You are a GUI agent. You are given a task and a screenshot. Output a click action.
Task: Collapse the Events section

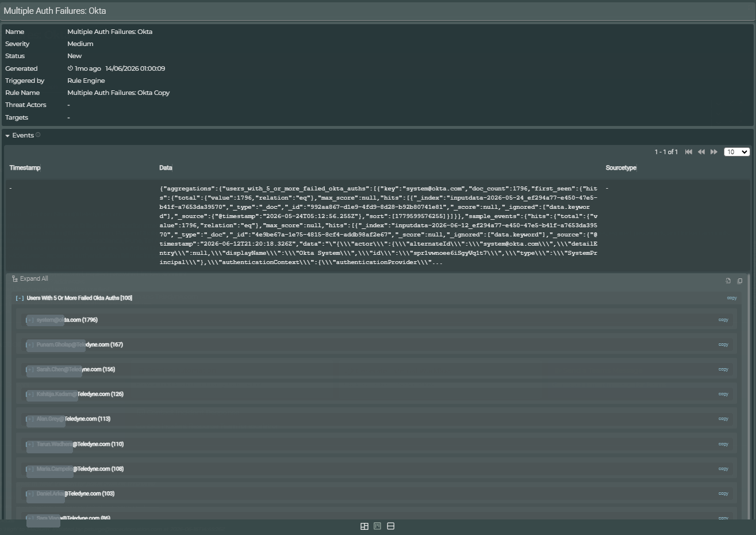(x=7, y=136)
